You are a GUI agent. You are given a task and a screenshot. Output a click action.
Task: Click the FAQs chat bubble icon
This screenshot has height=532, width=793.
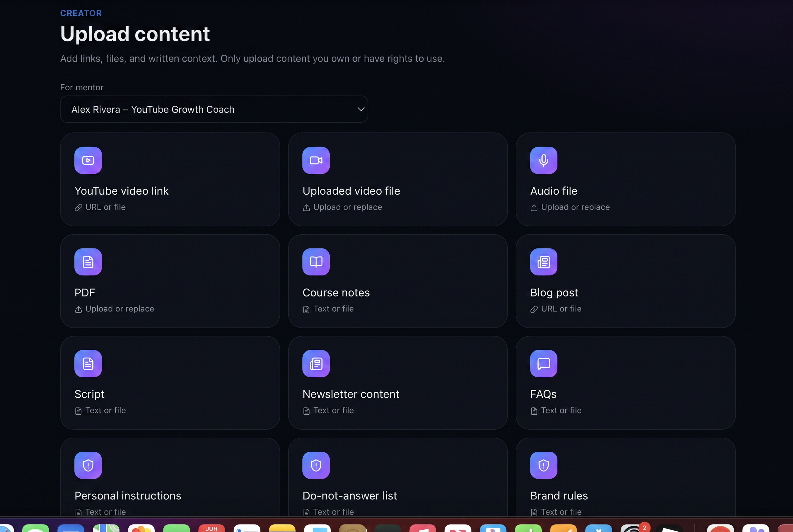click(544, 363)
